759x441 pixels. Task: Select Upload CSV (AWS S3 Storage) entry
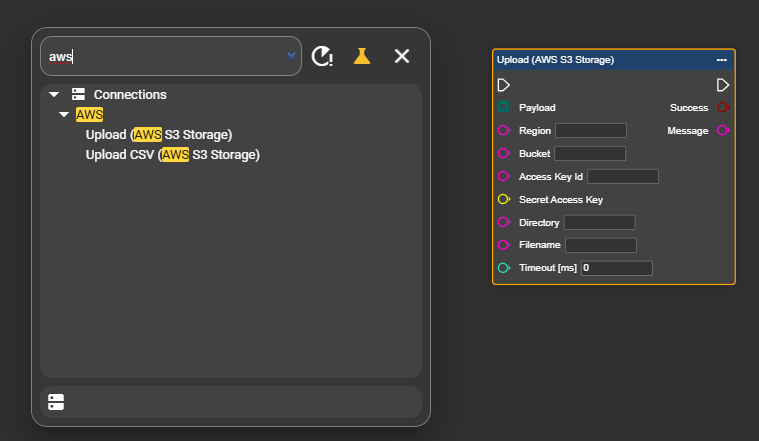pyautogui.click(x=172, y=154)
